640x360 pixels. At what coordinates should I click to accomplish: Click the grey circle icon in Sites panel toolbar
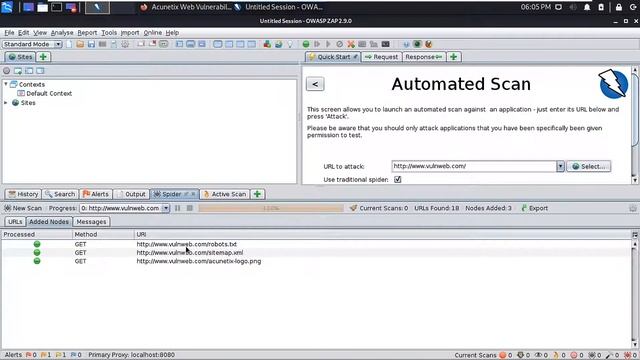pyautogui.click(x=7, y=71)
